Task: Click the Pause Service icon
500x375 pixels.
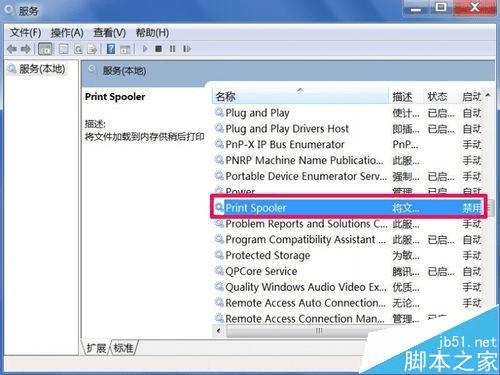Action: [x=172, y=49]
